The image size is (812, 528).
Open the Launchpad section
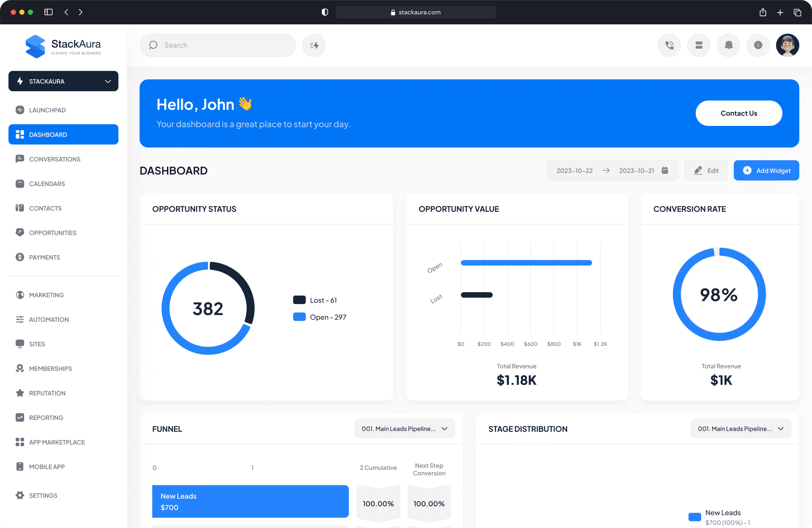pos(47,110)
